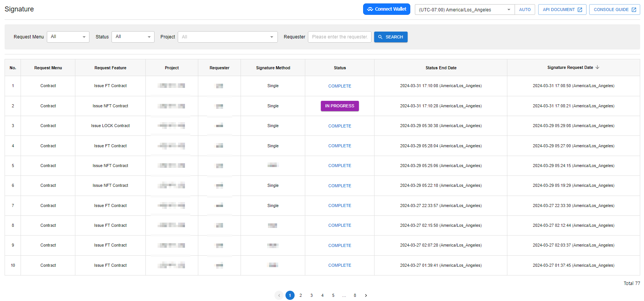The image size is (644, 301).
Task: Click 'Single' signature method in row 1
Action: (273, 86)
